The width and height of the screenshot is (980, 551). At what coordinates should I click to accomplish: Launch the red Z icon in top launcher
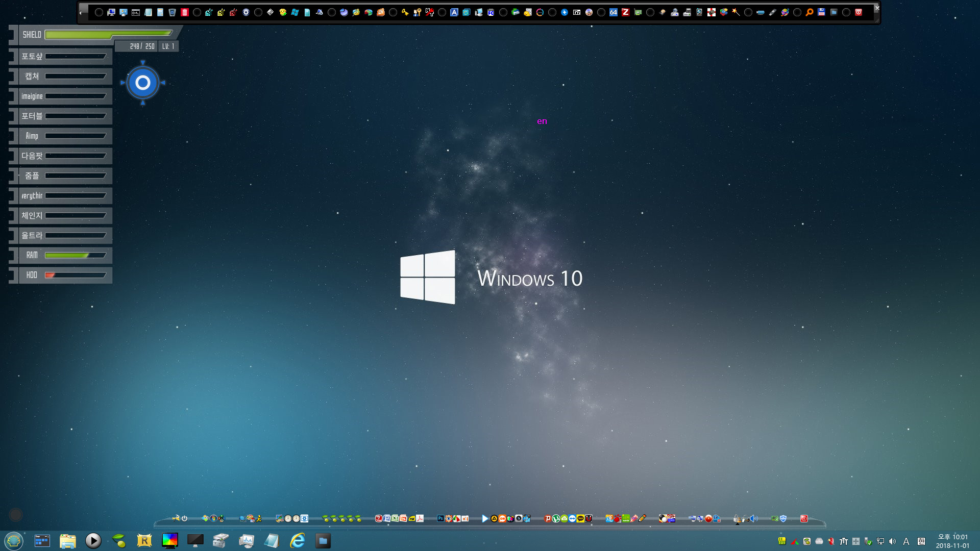coord(626,12)
